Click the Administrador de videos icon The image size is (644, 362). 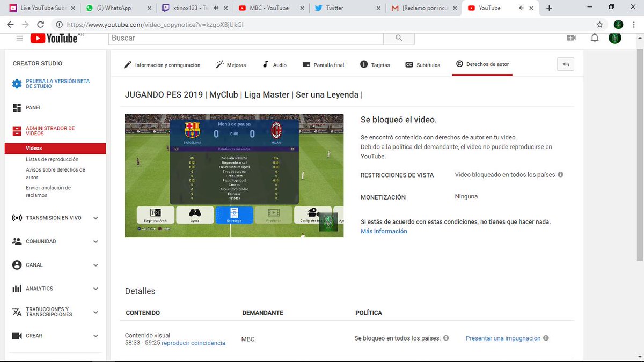[x=17, y=131]
